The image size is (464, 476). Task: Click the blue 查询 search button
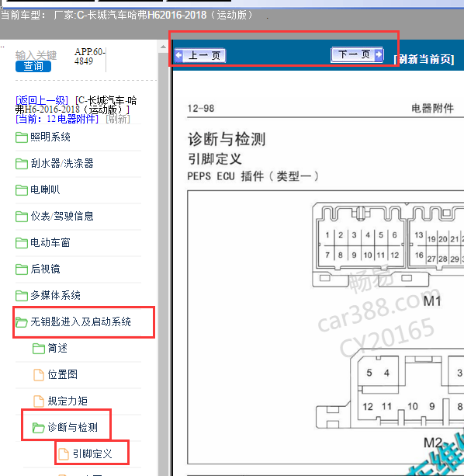click(x=33, y=66)
